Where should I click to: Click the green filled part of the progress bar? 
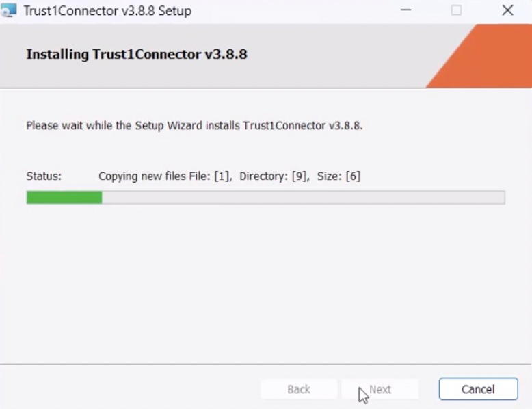(64, 197)
